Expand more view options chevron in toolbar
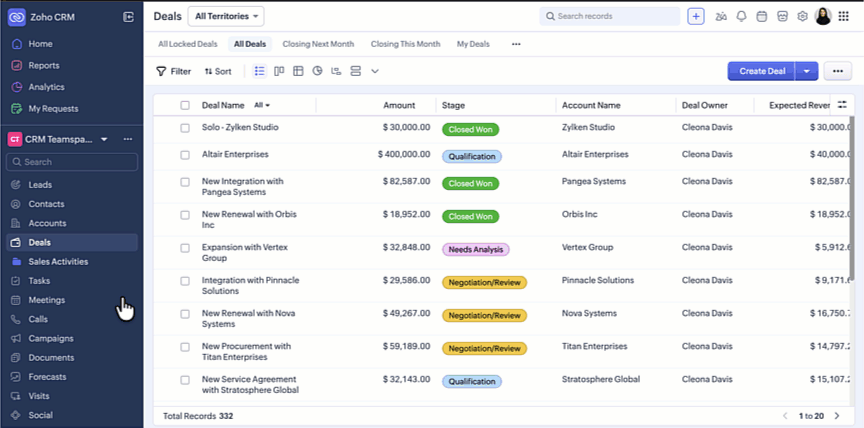 (x=375, y=71)
